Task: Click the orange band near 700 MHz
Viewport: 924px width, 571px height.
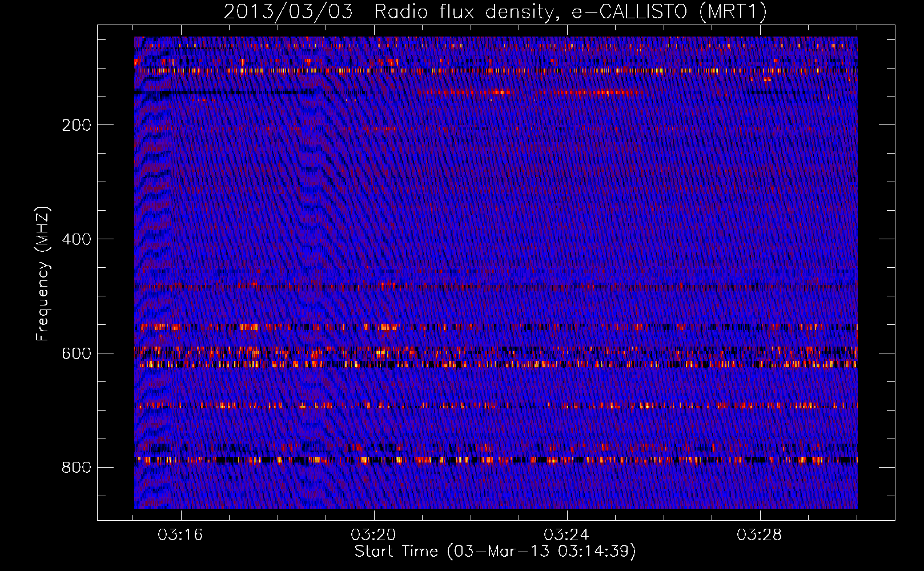Action: point(496,405)
